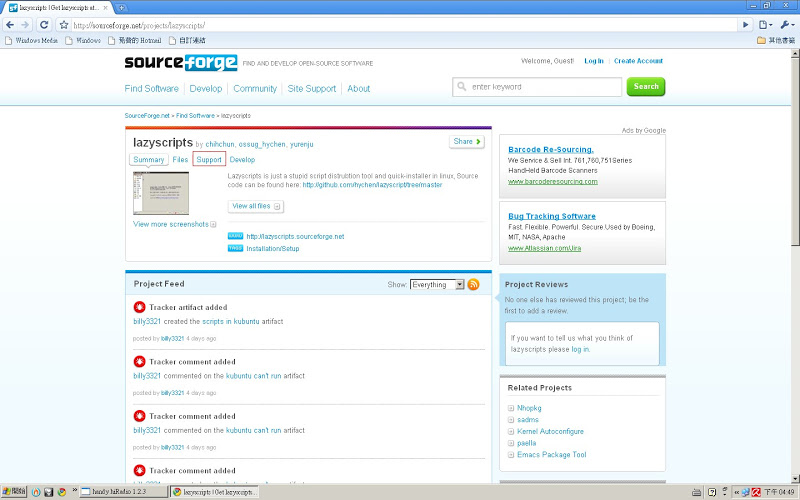Click the chihchun author link
Image resolution: width=800 pixels, height=500 pixels.
tap(220, 144)
